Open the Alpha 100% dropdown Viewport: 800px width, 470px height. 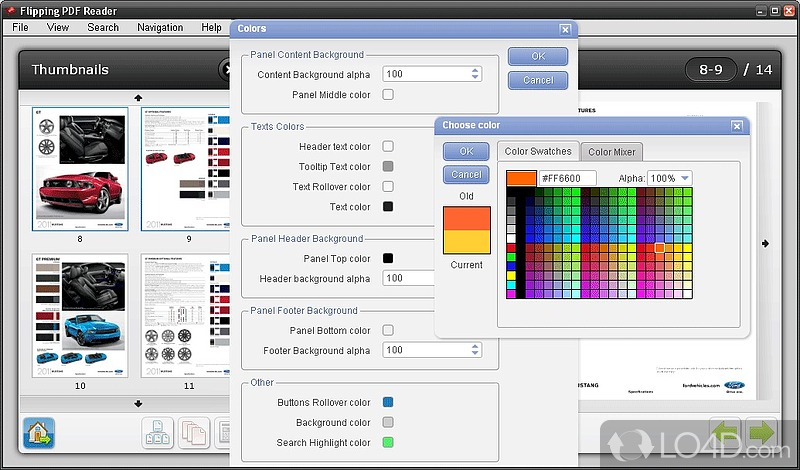tap(670, 178)
